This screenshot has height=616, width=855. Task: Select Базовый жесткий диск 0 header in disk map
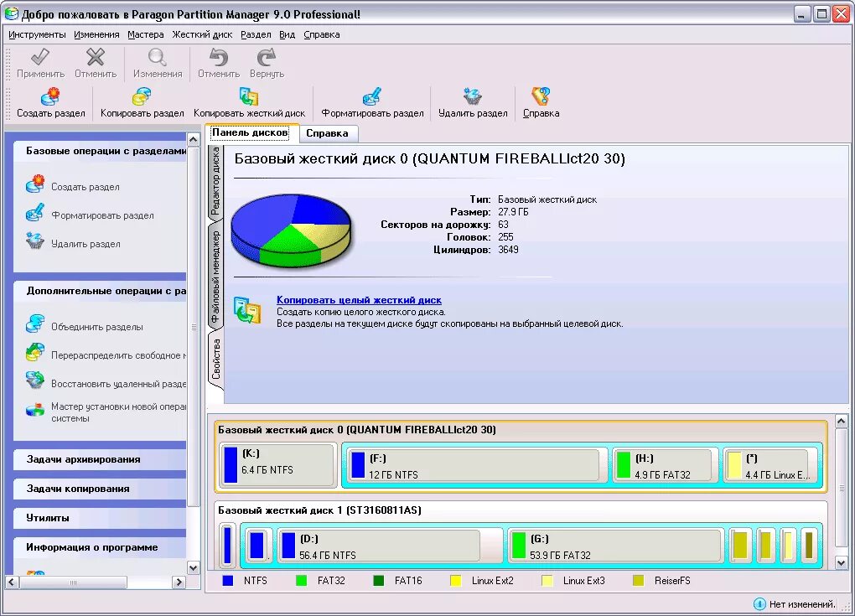pos(357,430)
